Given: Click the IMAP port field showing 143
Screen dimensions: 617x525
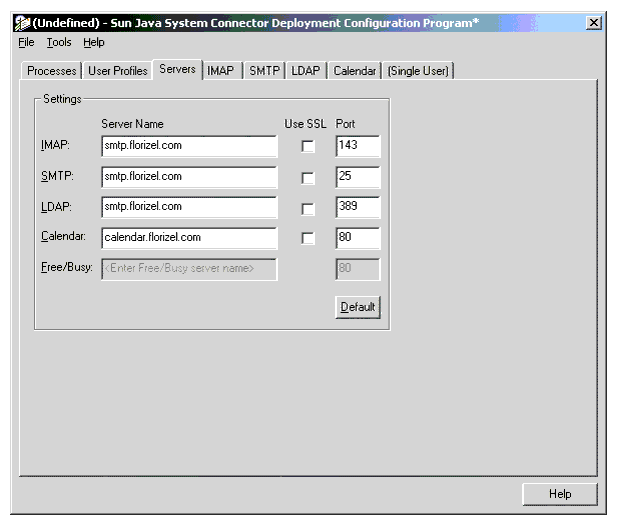Looking at the screenshot, I should (358, 146).
